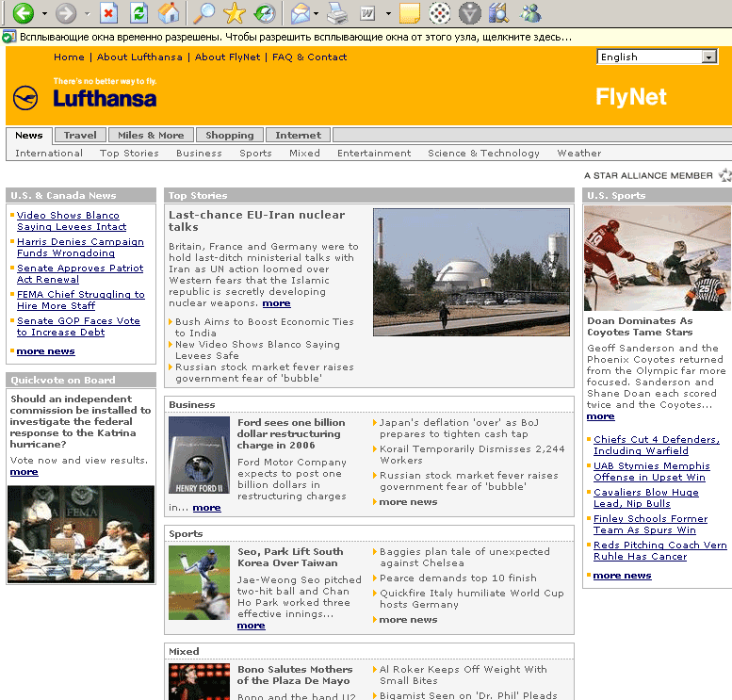The height and width of the screenshot is (700, 732).
Task: Click the Home link in header
Action: [x=69, y=57]
